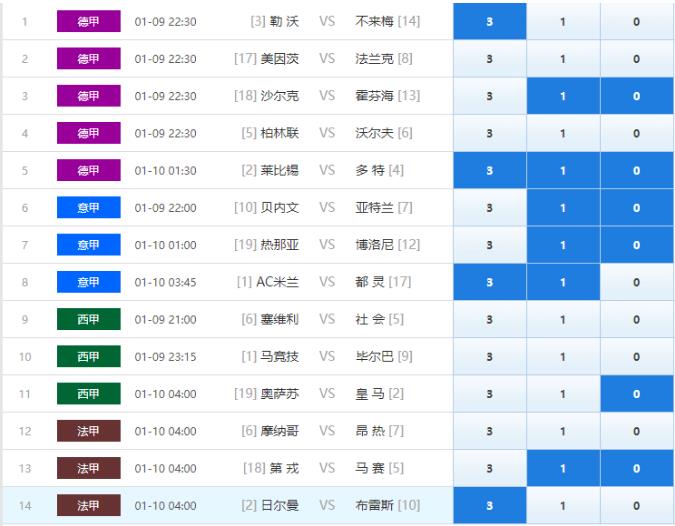Screen dimensions: 675x526
Task: Click the 意甲 league tag in row 6
Action: tap(89, 208)
